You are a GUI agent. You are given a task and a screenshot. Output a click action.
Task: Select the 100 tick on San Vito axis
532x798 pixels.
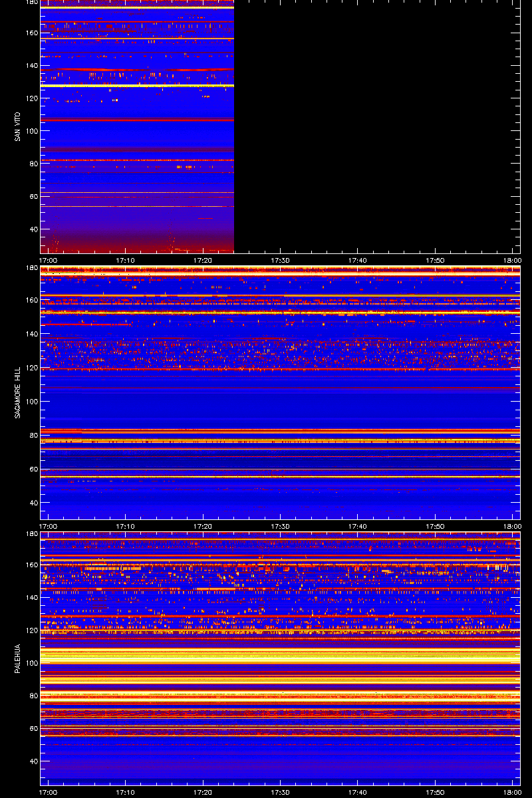(31, 131)
